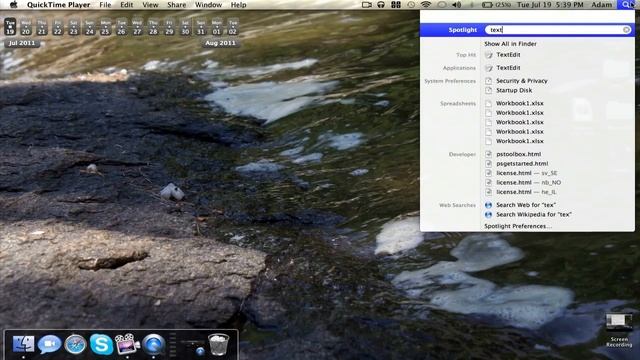Click the camera recording status icon in menu bar
Viewport: 640px width, 360px height.
(x=367, y=5)
